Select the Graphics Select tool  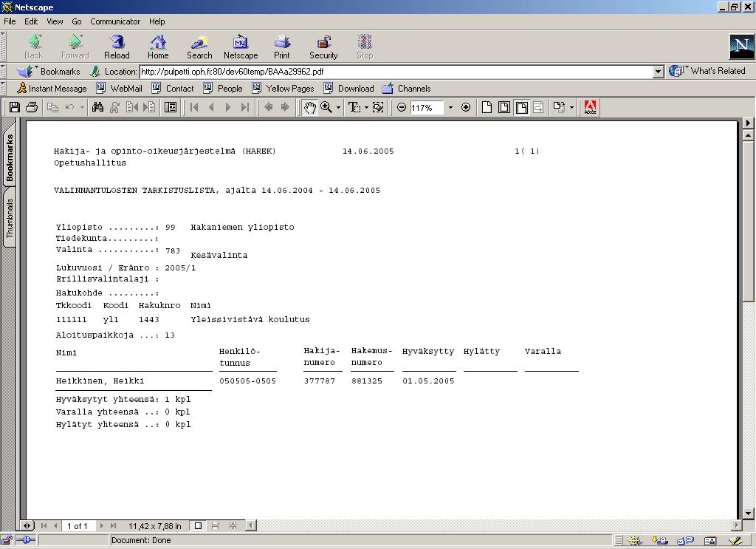pos(379,107)
